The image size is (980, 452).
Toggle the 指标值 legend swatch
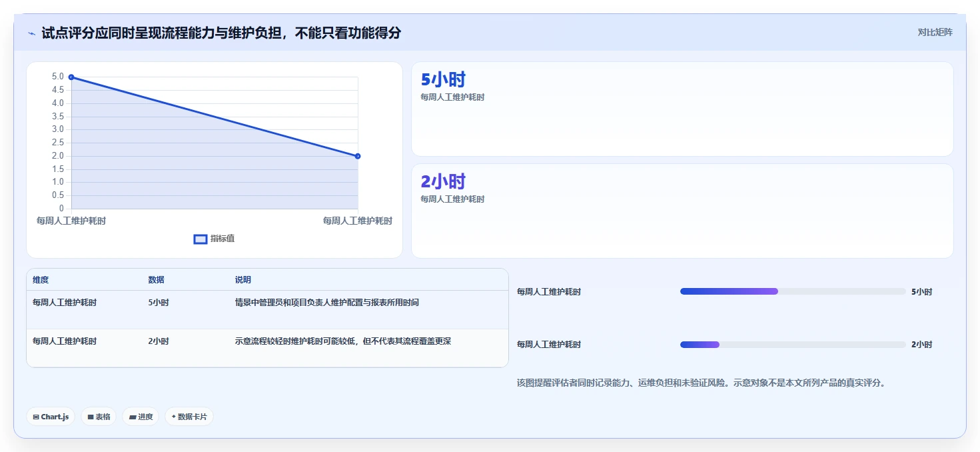(x=201, y=239)
